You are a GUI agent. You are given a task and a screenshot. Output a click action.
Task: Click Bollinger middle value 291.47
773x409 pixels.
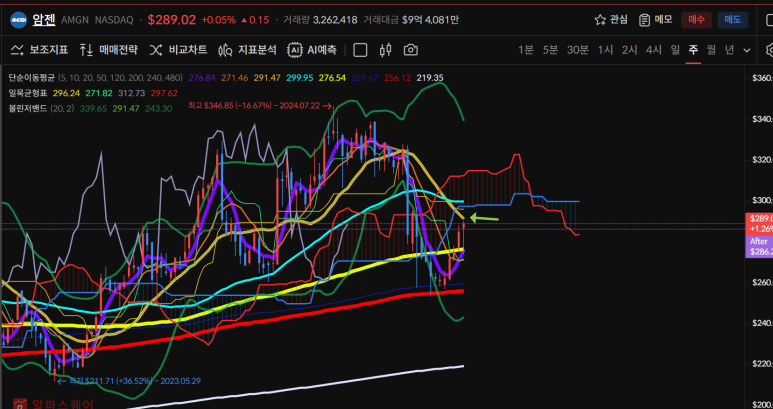[x=126, y=108]
